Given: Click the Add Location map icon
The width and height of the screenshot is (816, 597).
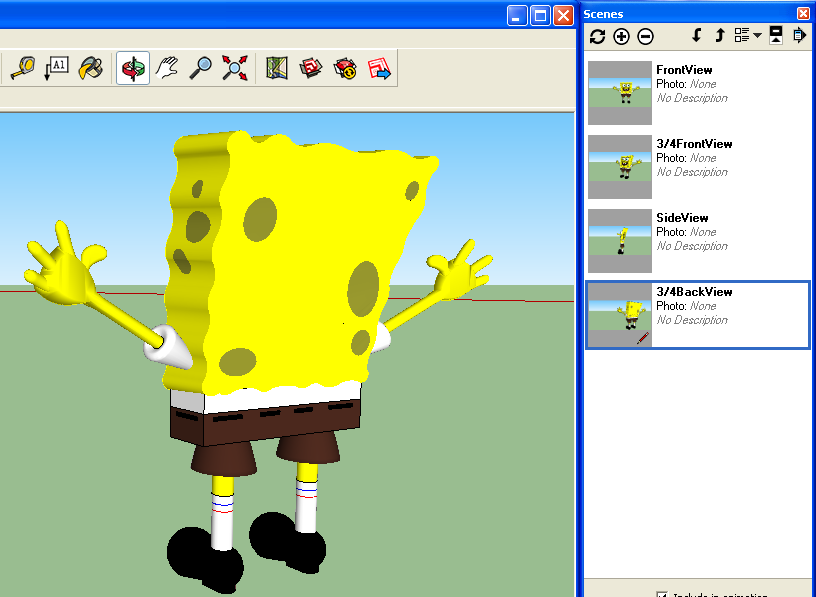Looking at the screenshot, I should tap(277, 68).
